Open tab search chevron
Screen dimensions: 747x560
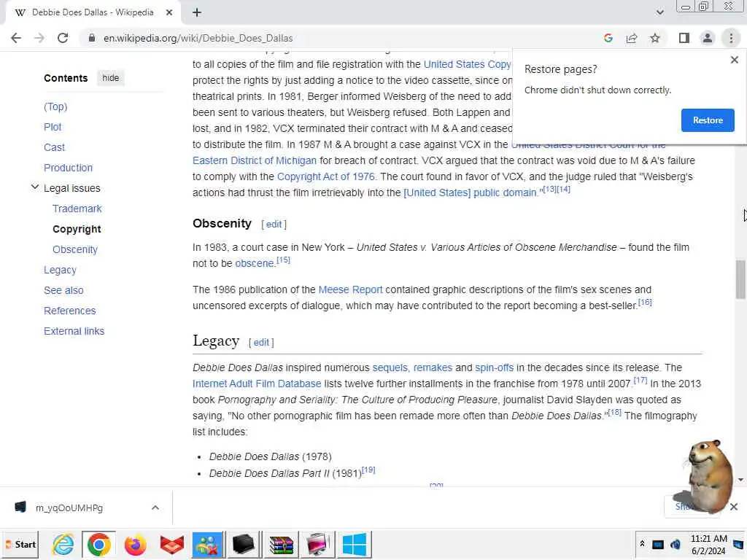click(x=659, y=12)
